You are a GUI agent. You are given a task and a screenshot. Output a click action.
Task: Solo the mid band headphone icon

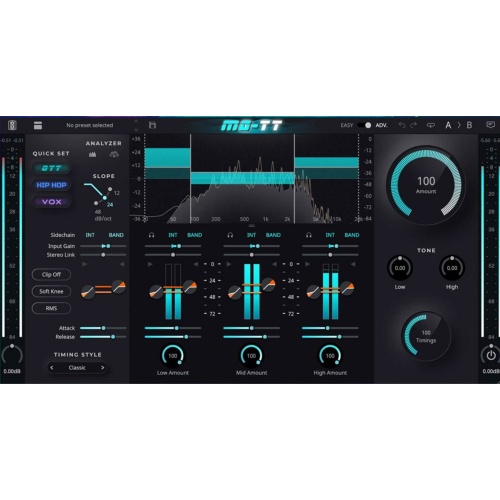pos(230,235)
